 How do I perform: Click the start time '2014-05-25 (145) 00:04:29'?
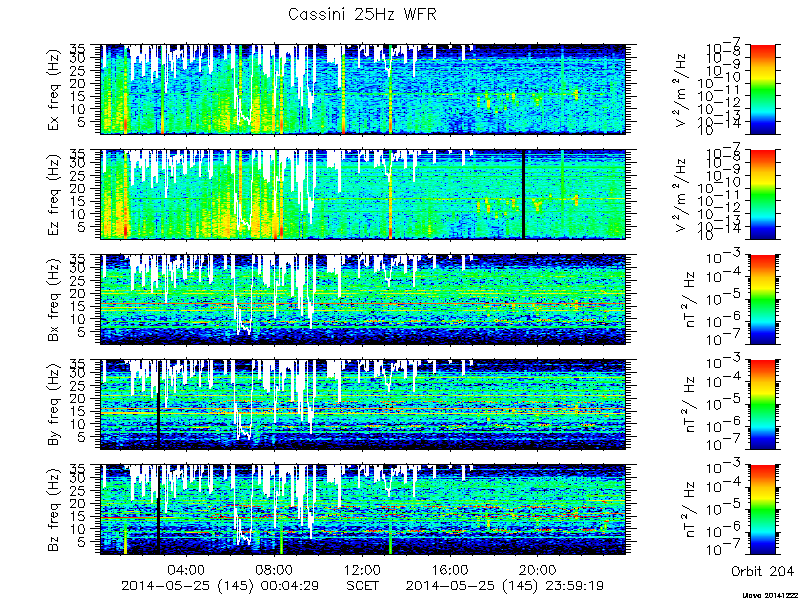click(220, 586)
